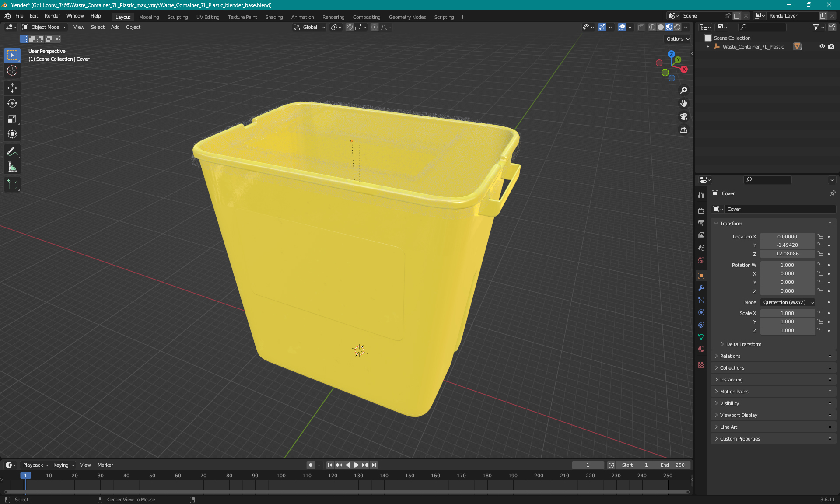Open the Render properties tab
Viewport: 840px width, 504px height.
click(x=701, y=210)
